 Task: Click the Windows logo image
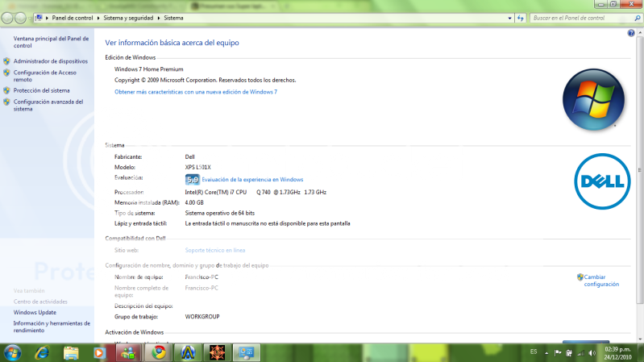[x=593, y=99]
